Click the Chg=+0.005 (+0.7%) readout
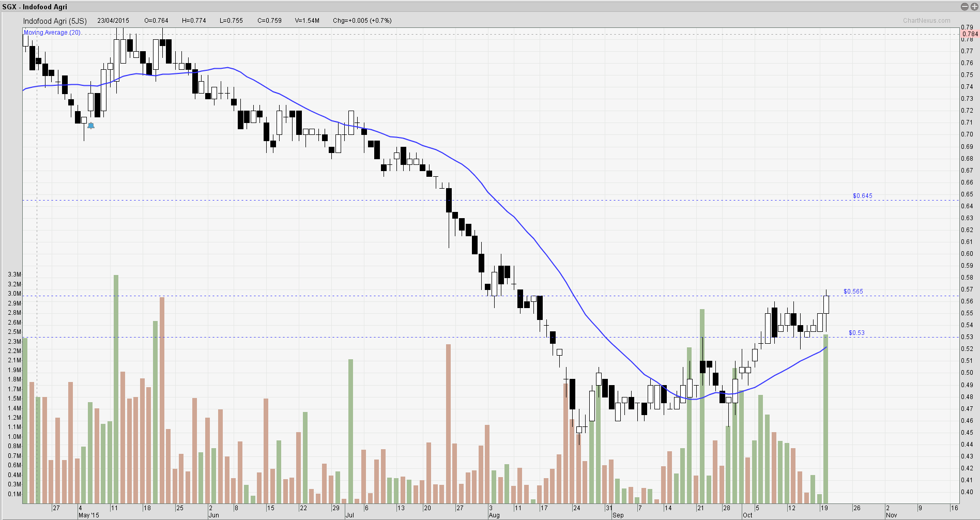 [362, 21]
